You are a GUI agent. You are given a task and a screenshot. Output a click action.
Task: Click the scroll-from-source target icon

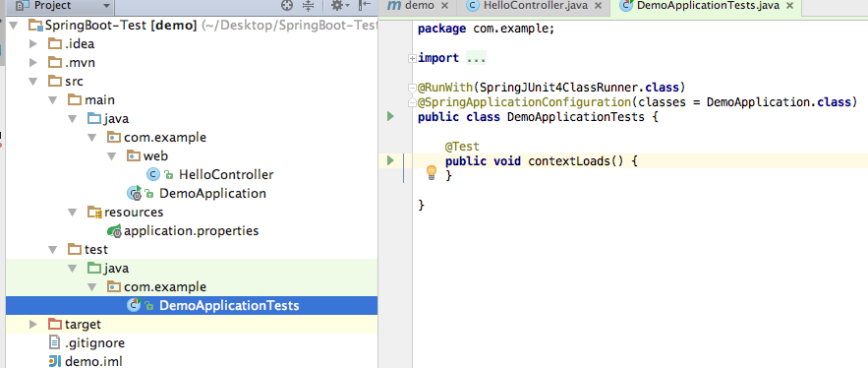click(x=287, y=6)
